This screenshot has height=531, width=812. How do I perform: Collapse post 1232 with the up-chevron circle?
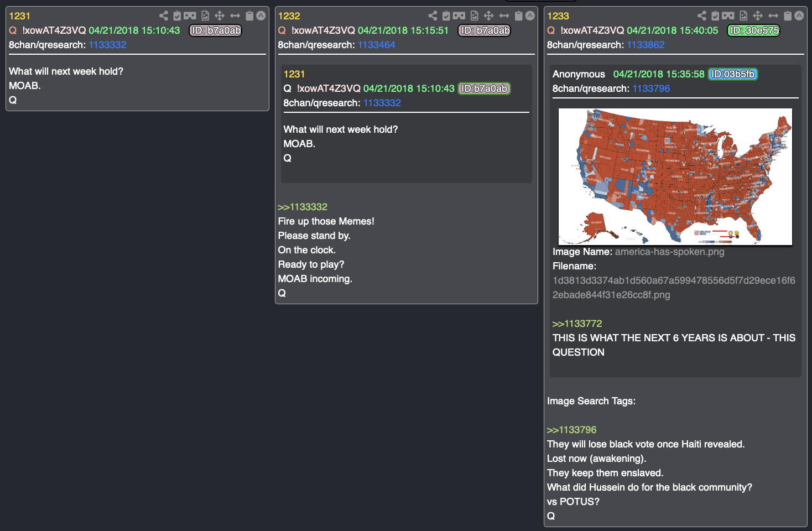point(530,15)
